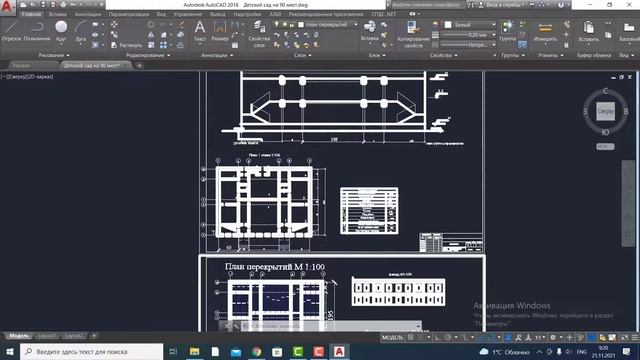Expand the Блок panel
640x360 pixels.
[377, 55]
